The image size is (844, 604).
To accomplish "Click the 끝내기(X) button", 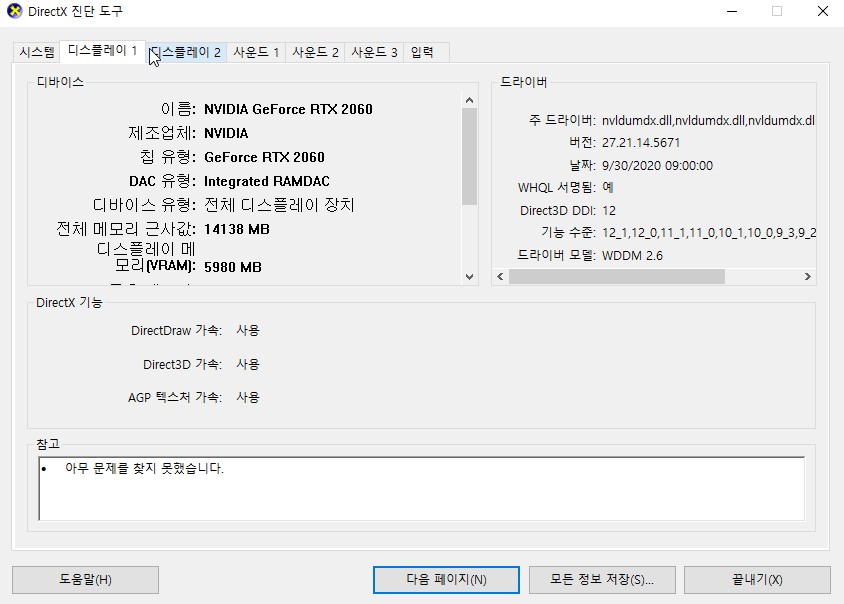I will point(757,580).
